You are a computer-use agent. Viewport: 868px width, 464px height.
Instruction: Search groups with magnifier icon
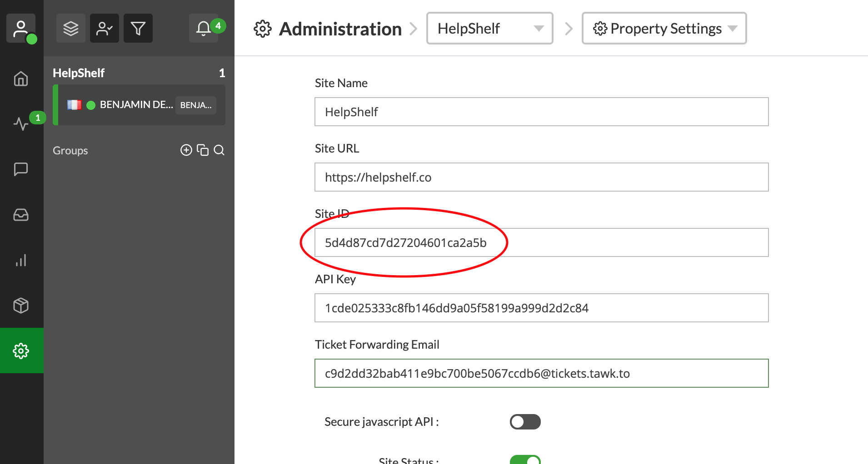[219, 150]
